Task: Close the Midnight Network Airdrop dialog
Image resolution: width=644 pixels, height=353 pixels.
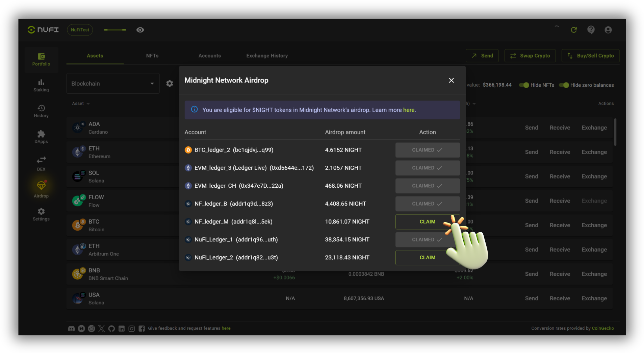Action: (451, 80)
